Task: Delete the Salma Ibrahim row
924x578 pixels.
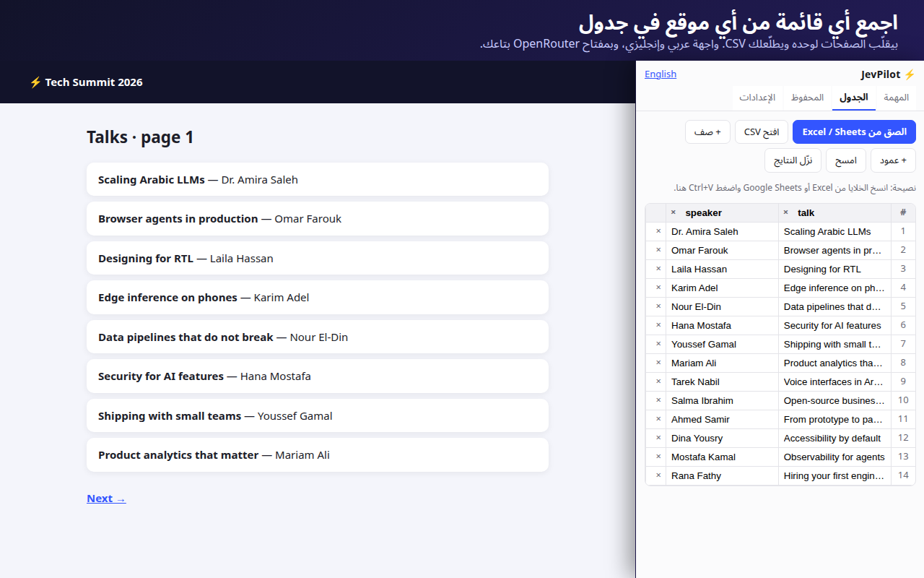Action: pyautogui.click(x=658, y=400)
